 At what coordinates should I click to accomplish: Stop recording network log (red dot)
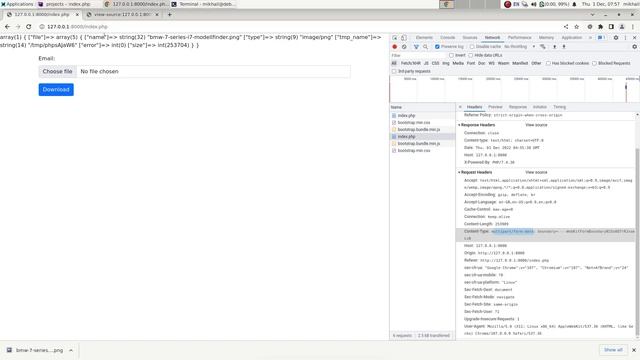395,47
